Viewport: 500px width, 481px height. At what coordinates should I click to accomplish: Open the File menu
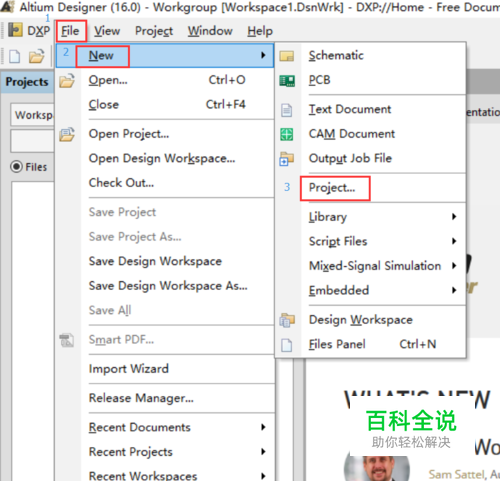click(x=70, y=31)
